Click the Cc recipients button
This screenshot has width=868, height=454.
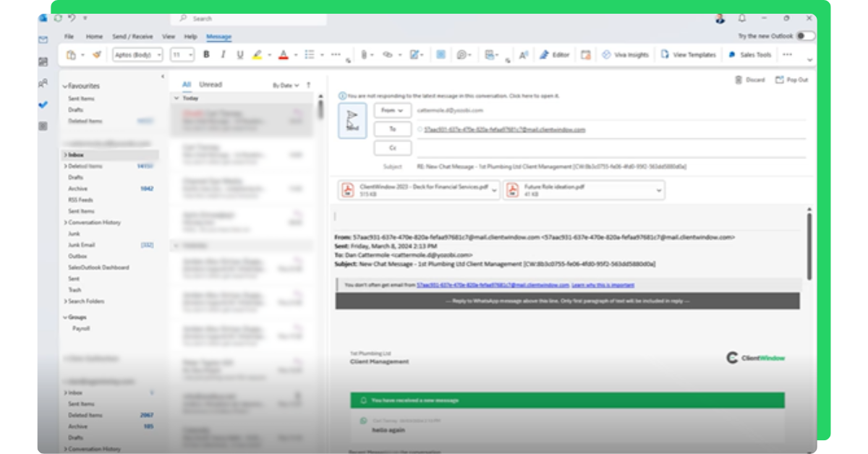coord(393,147)
